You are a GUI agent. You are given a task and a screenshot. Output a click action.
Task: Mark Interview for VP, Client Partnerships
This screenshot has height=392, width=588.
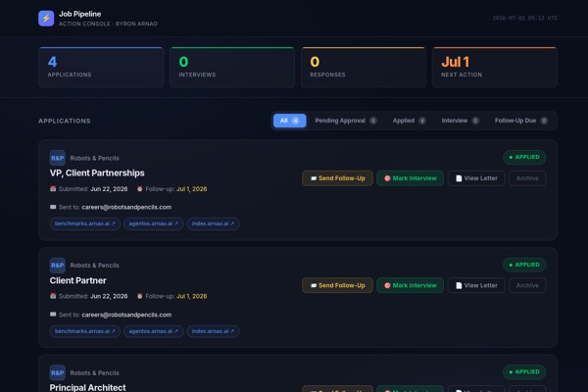coord(411,178)
